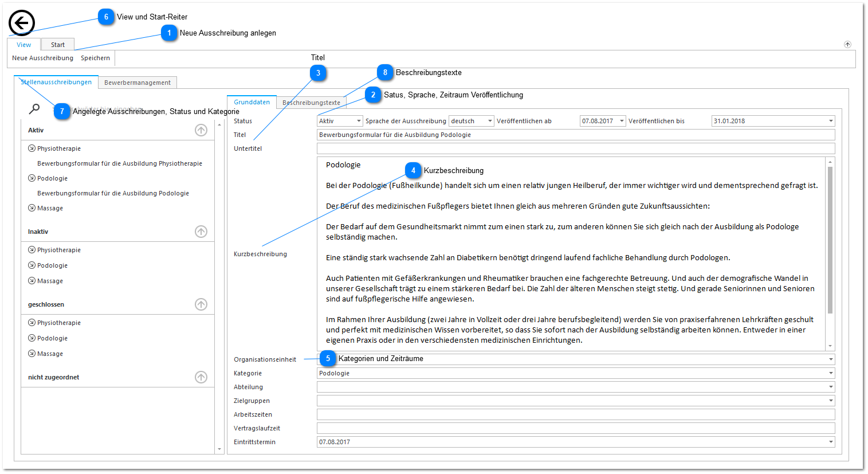This screenshot has width=868, height=474.
Task: Expand Massage node icon under Inaktiv
Action: point(32,281)
